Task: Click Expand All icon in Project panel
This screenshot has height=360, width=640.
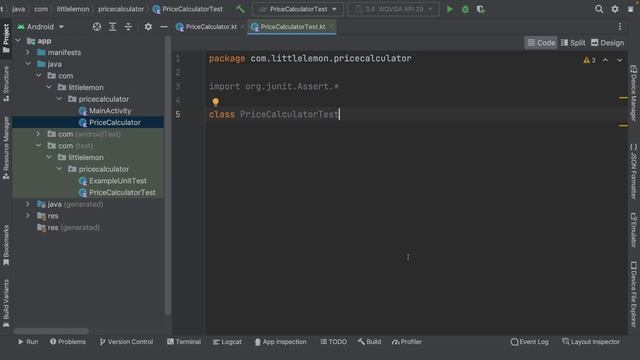Action: point(112,27)
